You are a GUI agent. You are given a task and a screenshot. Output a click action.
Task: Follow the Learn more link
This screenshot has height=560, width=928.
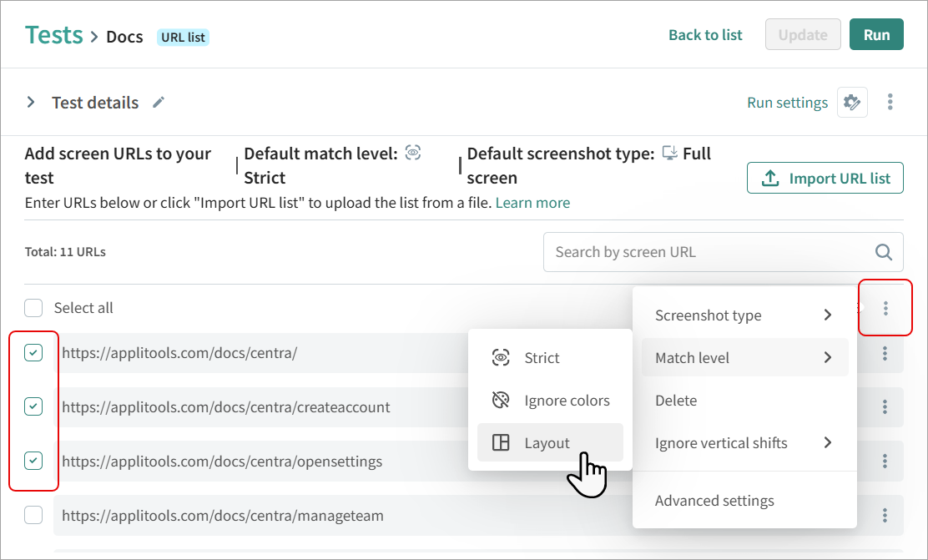point(532,203)
